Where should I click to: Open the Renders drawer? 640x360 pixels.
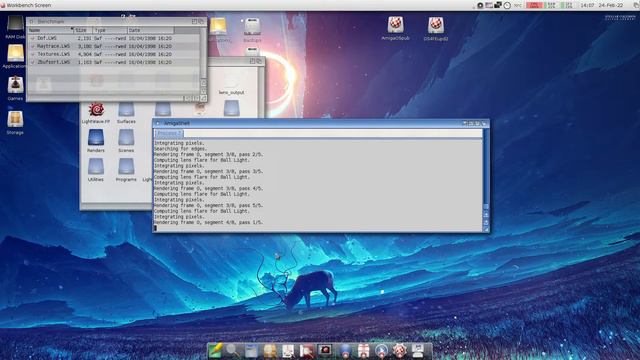(x=96, y=138)
